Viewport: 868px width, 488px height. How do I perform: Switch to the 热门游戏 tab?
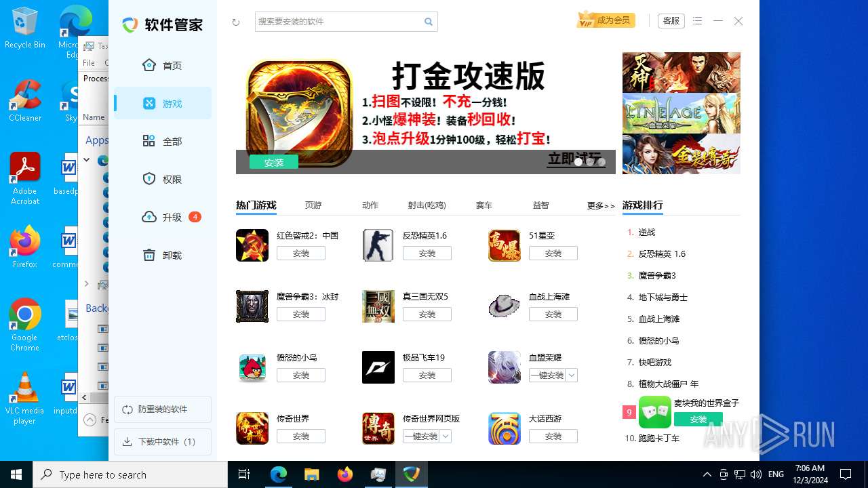pyautogui.click(x=256, y=205)
